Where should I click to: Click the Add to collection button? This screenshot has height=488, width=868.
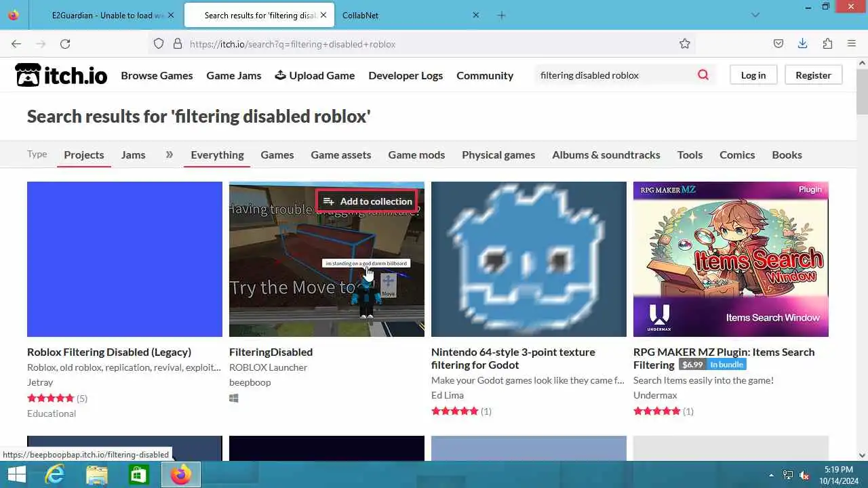point(368,201)
